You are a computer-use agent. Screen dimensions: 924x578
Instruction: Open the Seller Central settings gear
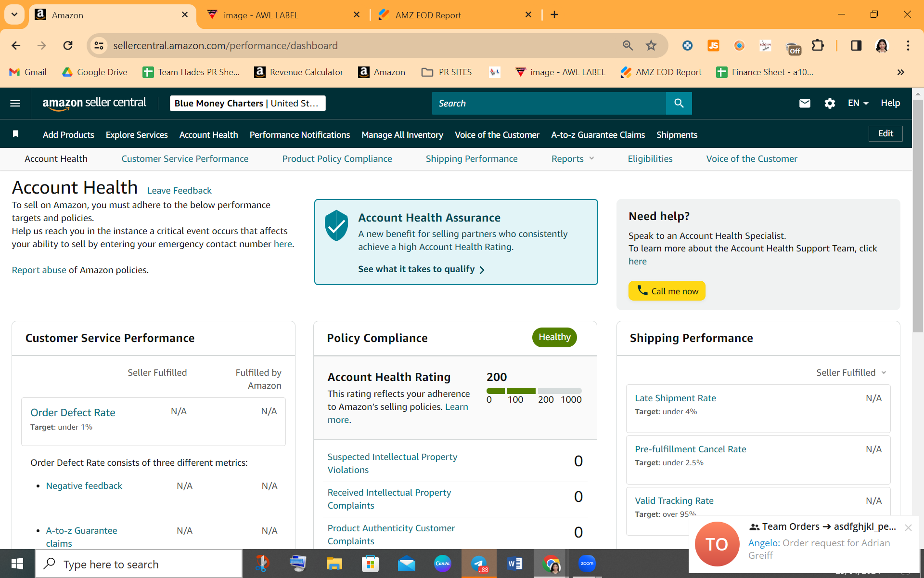pos(830,103)
